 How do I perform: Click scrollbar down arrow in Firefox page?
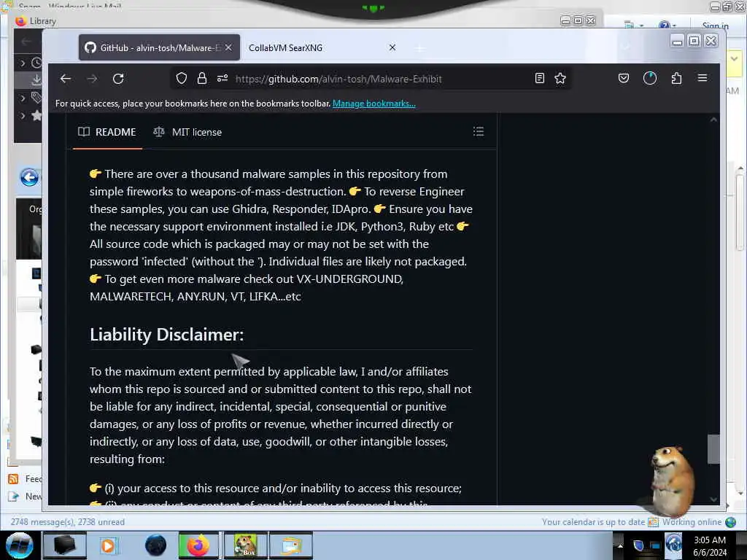[713, 499]
